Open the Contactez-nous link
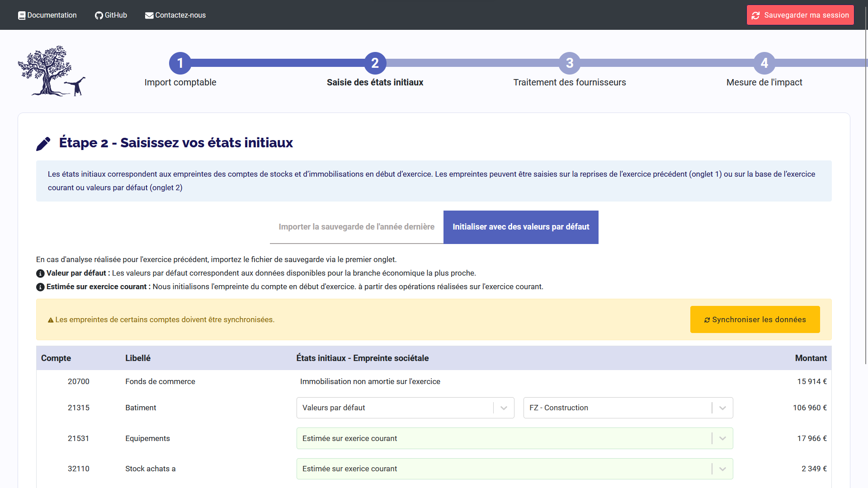This screenshot has height=488, width=868. click(175, 15)
